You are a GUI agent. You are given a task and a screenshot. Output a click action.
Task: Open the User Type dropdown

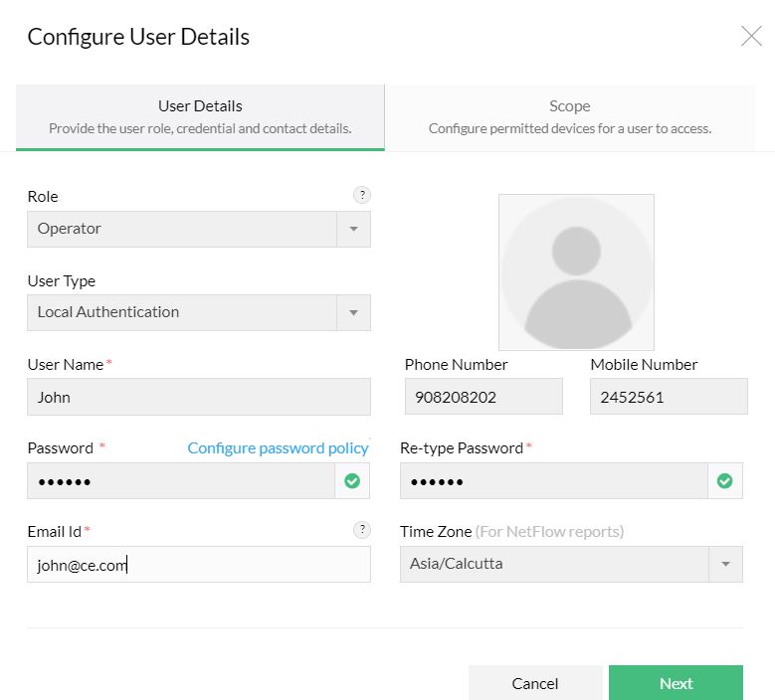[198, 312]
